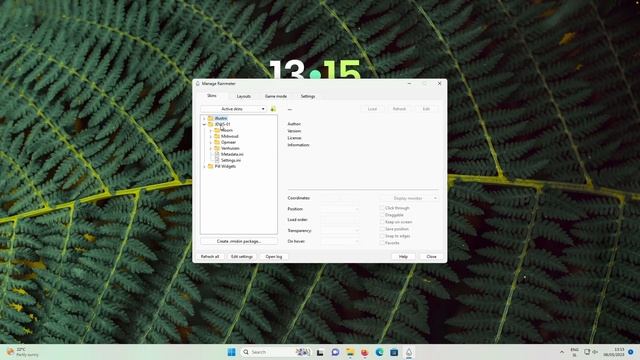The image size is (640, 360).
Task: Click Create .rmskin package button
Action: (239, 241)
